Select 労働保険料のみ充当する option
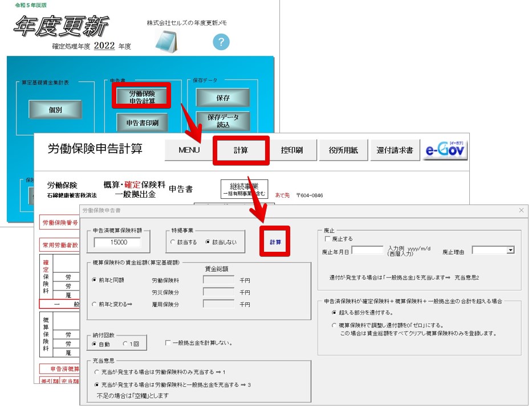This screenshot has width=532, height=409. pos(160,372)
